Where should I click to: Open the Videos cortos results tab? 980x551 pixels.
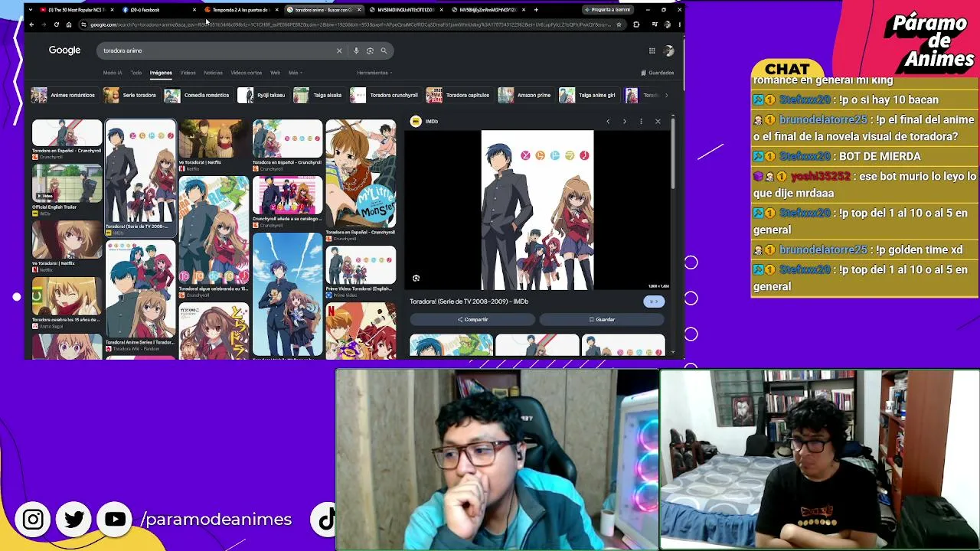point(246,73)
